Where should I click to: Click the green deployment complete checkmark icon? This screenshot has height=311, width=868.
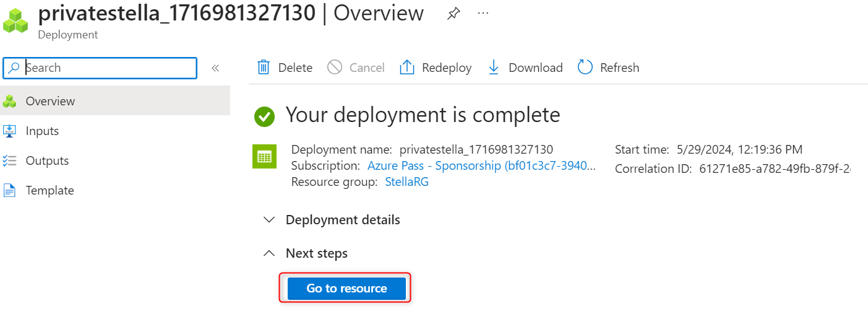(265, 116)
